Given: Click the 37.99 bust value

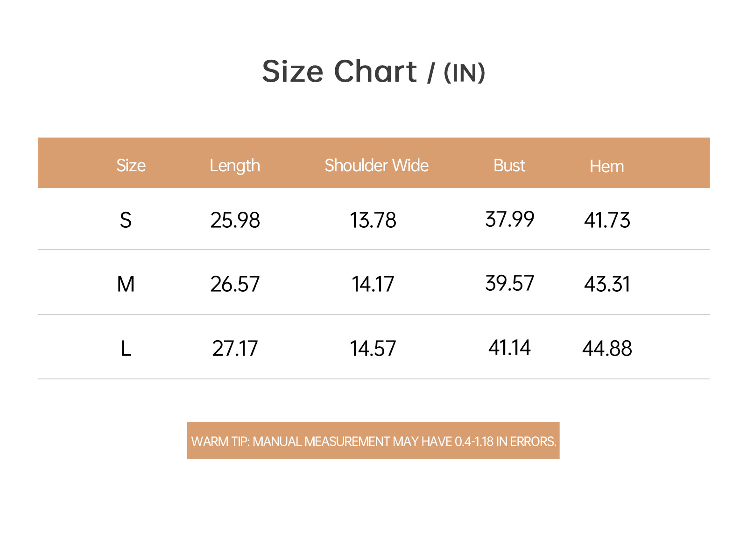Looking at the screenshot, I should [509, 219].
